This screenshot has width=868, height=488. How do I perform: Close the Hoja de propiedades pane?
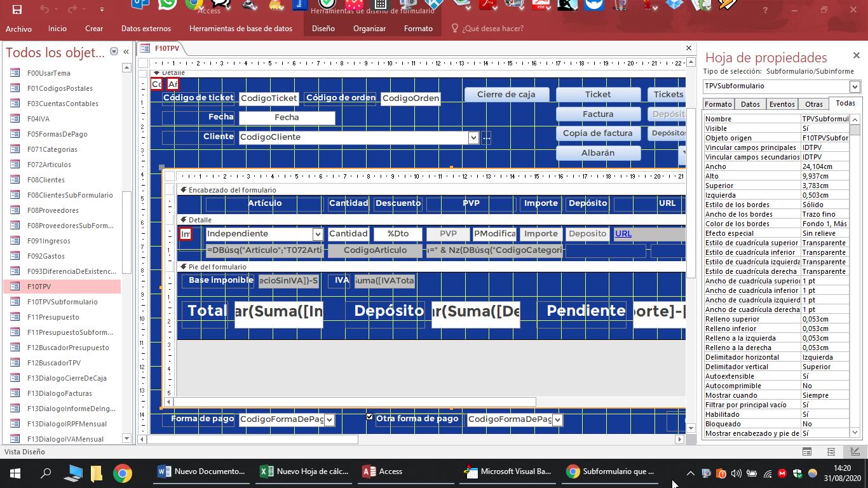click(857, 56)
